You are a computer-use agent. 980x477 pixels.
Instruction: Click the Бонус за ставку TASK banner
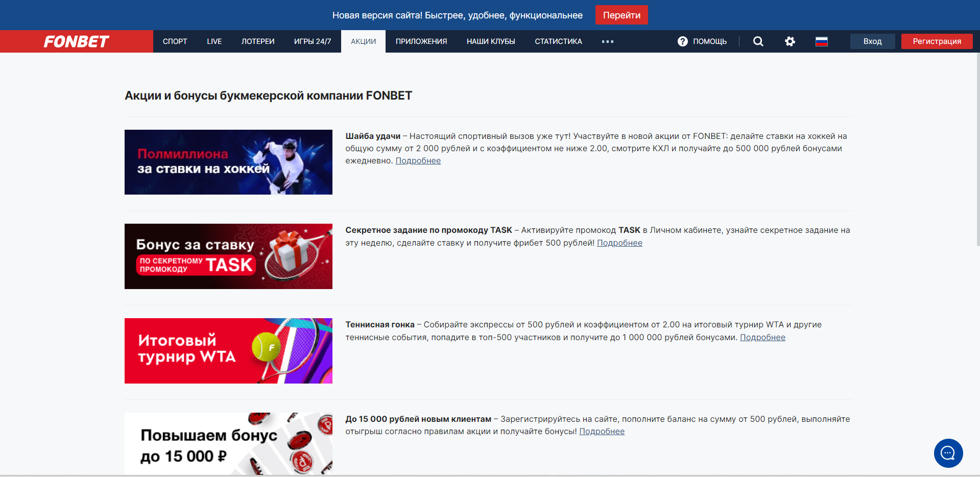[228, 256]
